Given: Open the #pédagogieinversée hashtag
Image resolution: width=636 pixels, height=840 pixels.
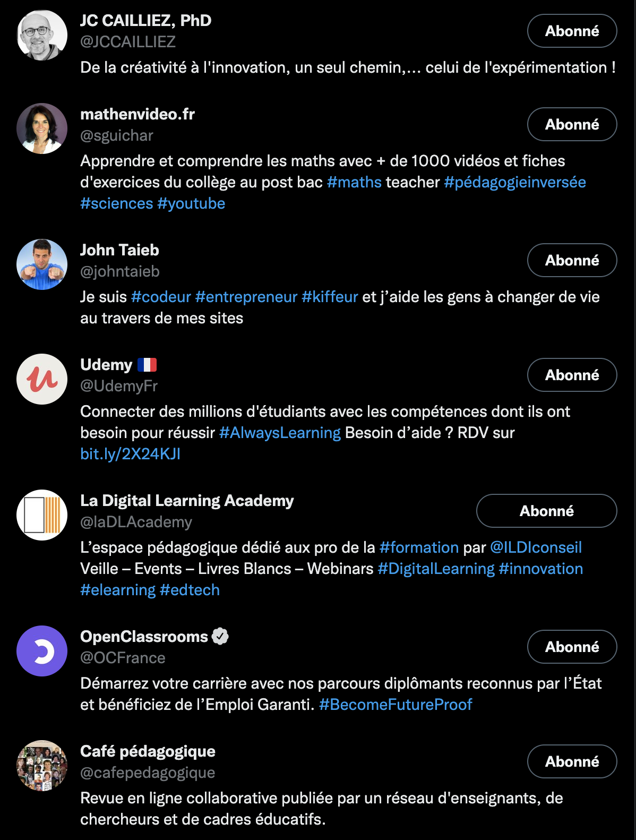Looking at the screenshot, I should click(x=514, y=182).
